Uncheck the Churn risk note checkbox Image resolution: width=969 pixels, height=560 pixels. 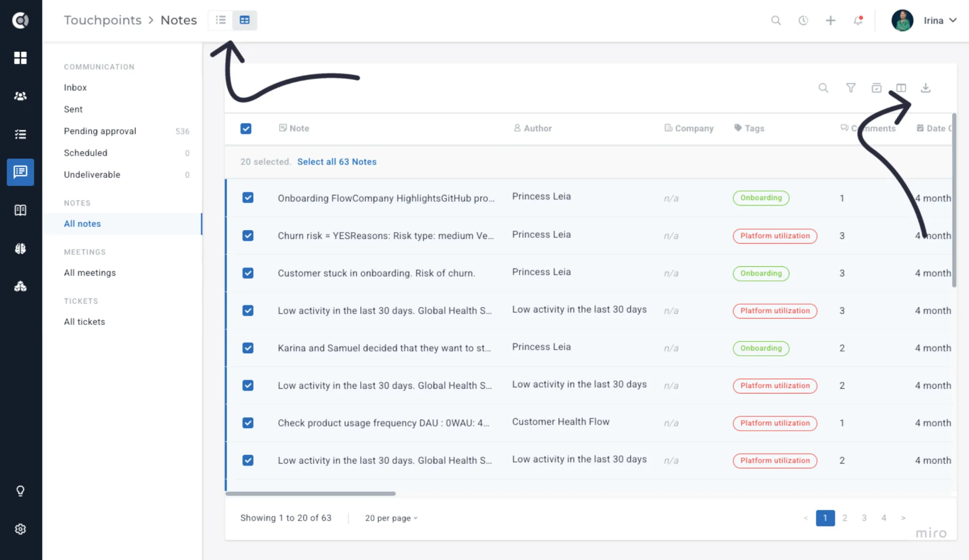click(248, 236)
